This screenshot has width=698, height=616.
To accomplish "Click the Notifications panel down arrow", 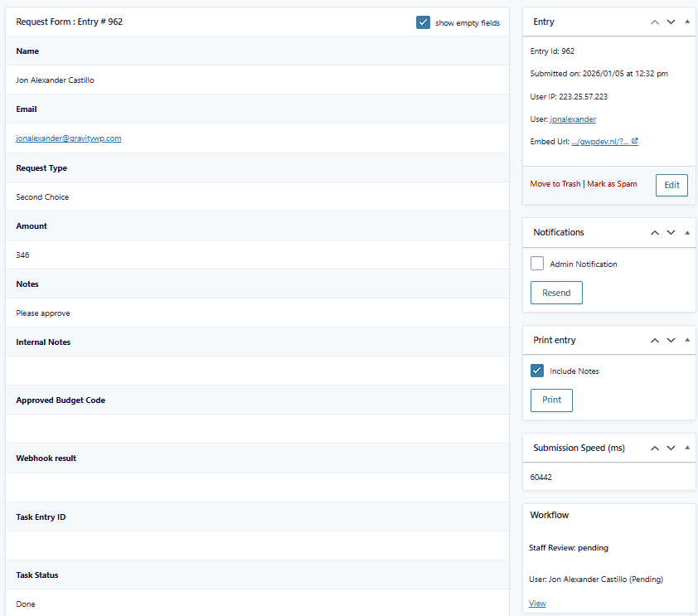I will (x=671, y=232).
